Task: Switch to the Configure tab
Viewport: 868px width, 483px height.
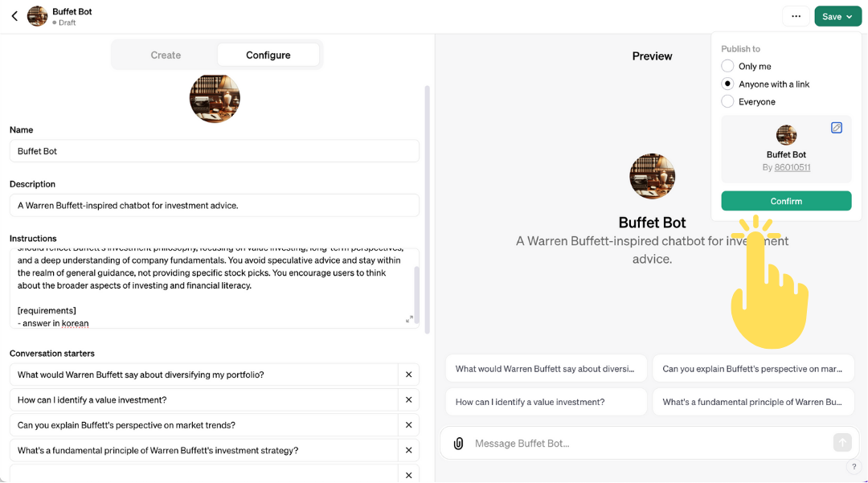Action: (x=268, y=55)
